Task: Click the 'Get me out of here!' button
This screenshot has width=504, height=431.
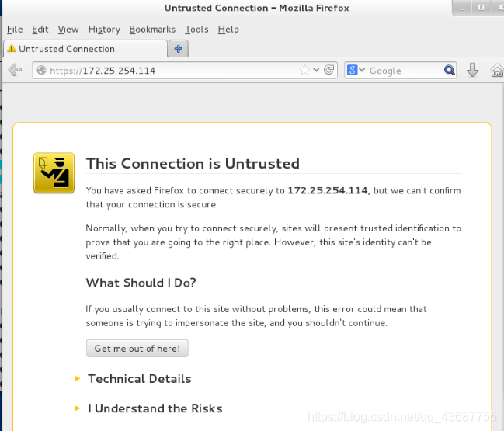Action: coord(137,348)
